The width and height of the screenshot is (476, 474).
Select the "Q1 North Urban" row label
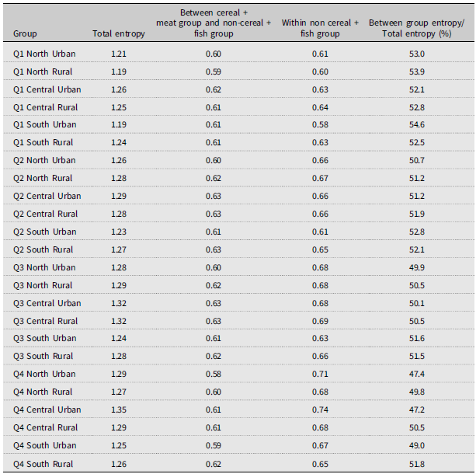44,54
